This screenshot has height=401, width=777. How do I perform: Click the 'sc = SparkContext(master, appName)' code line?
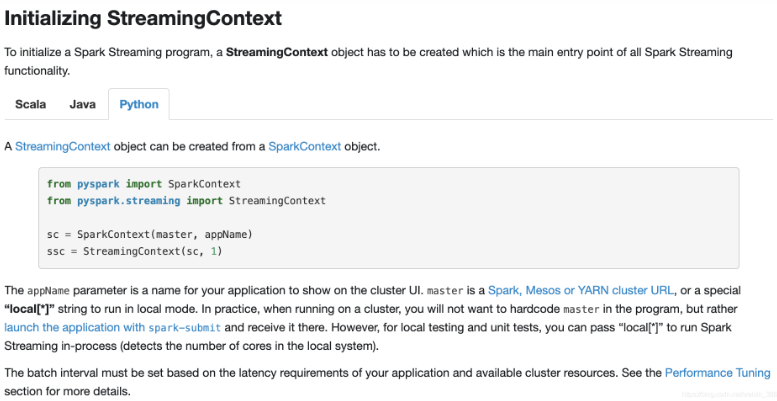tap(150, 234)
